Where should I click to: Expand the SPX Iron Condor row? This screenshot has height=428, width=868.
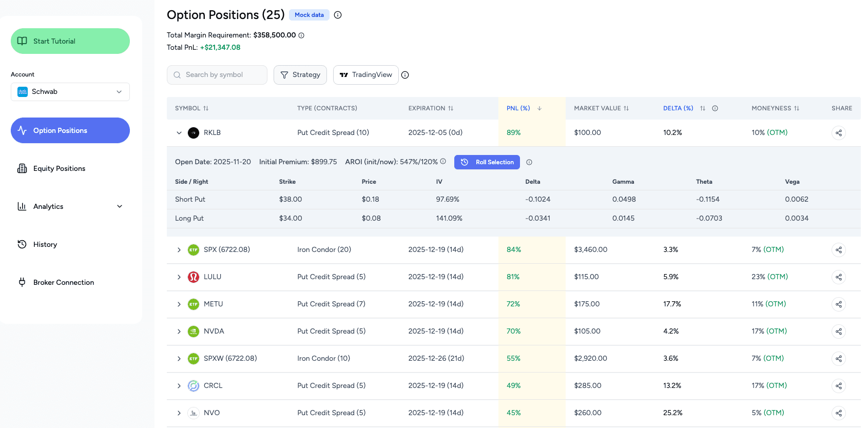coord(179,250)
